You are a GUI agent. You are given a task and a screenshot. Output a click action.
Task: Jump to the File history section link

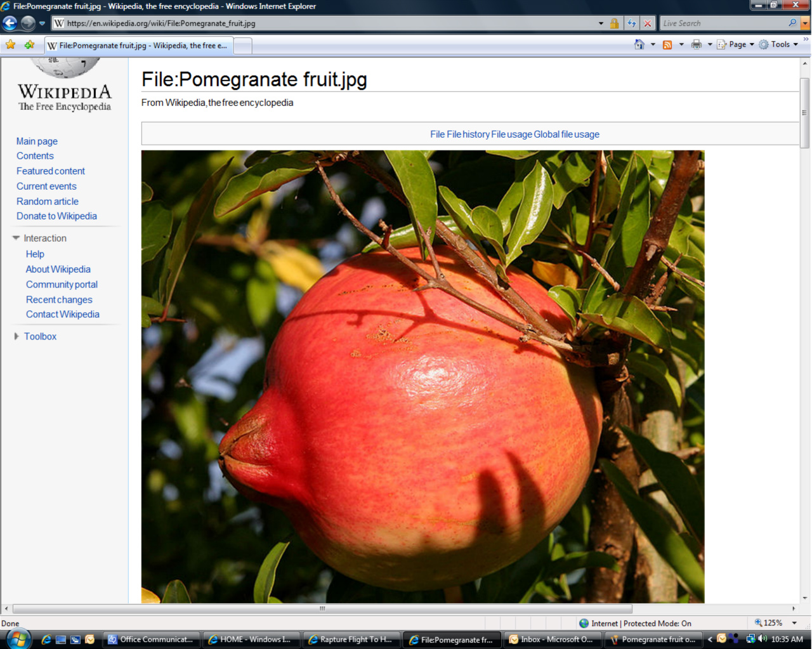click(468, 134)
